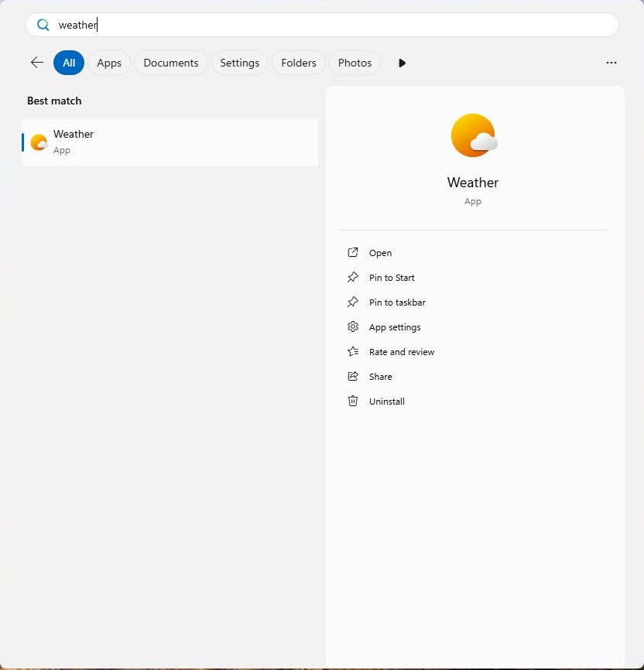The height and width of the screenshot is (670, 644).
Task: Switch to the Settings filter
Action: click(x=239, y=63)
